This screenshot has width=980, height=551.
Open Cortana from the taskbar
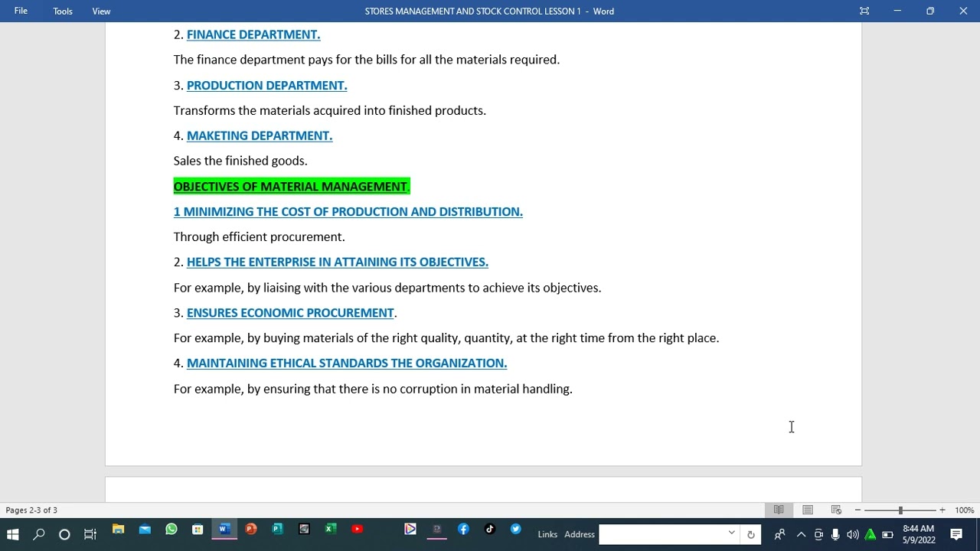point(64,534)
